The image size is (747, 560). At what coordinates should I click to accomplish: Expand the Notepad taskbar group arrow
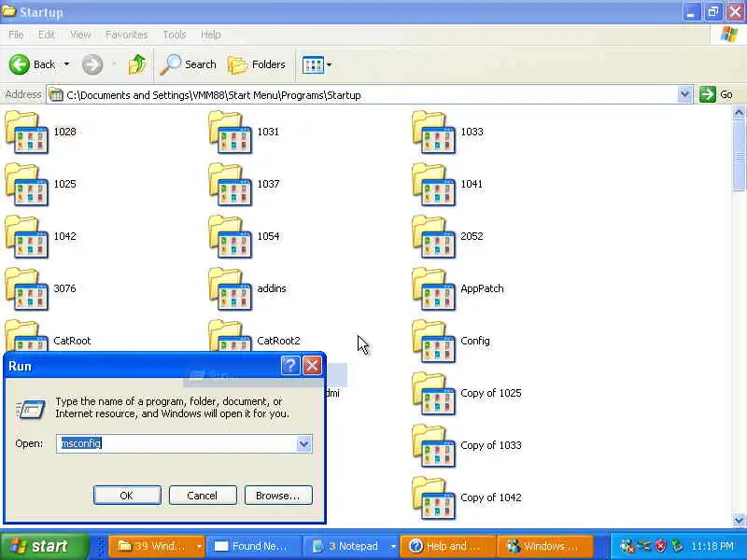(393, 546)
